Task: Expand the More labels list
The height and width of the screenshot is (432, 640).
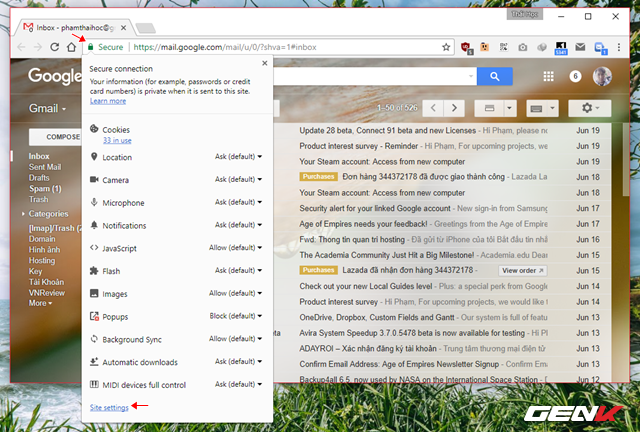Action: coord(40,303)
